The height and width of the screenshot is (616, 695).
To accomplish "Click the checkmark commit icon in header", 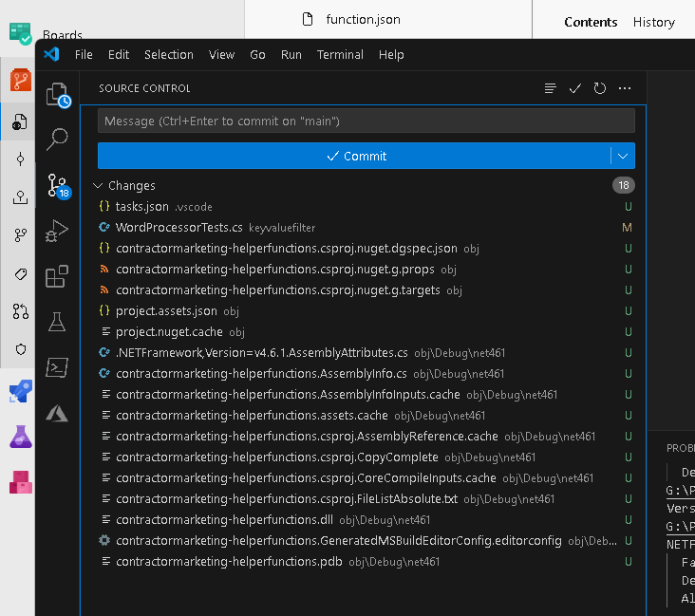I will pyautogui.click(x=574, y=88).
